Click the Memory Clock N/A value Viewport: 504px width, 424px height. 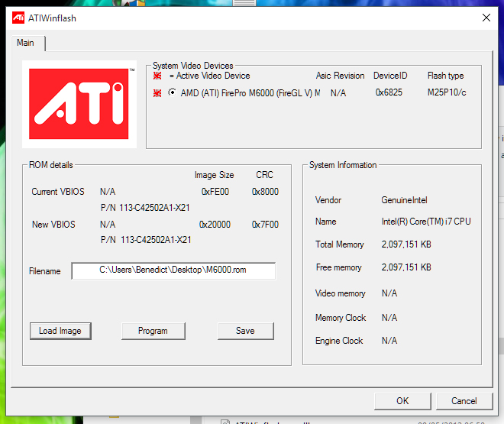(x=389, y=318)
